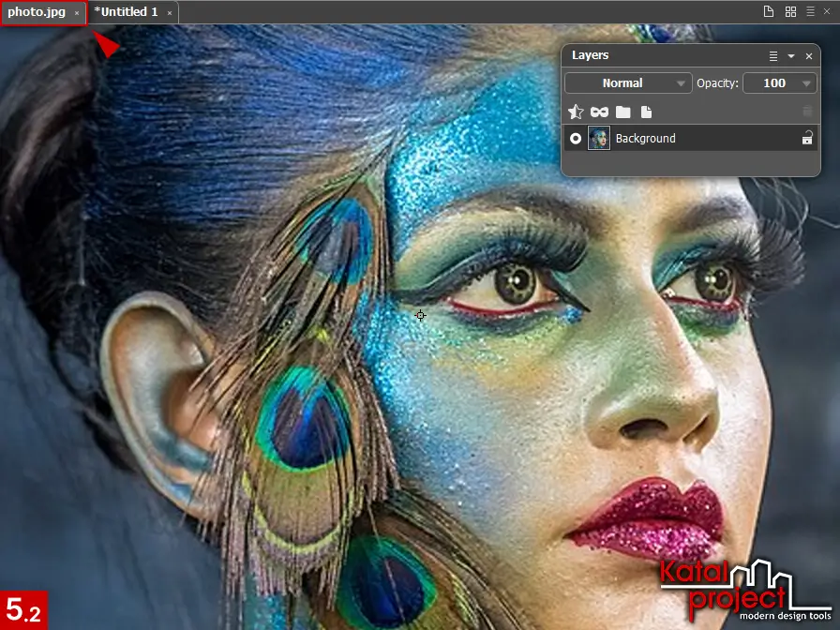The image size is (840, 630).
Task: Delete layer using the trash icon
Action: click(x=807, y=112)
